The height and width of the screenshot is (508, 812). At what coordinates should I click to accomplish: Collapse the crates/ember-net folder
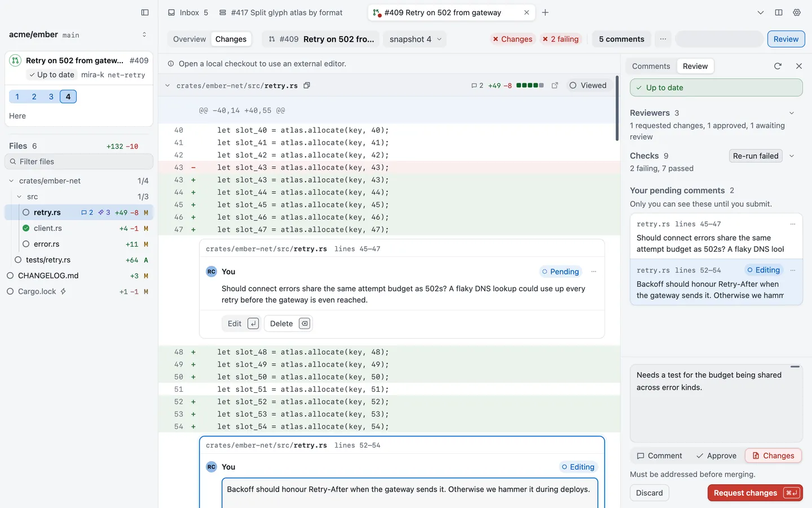tap(11, 181)
